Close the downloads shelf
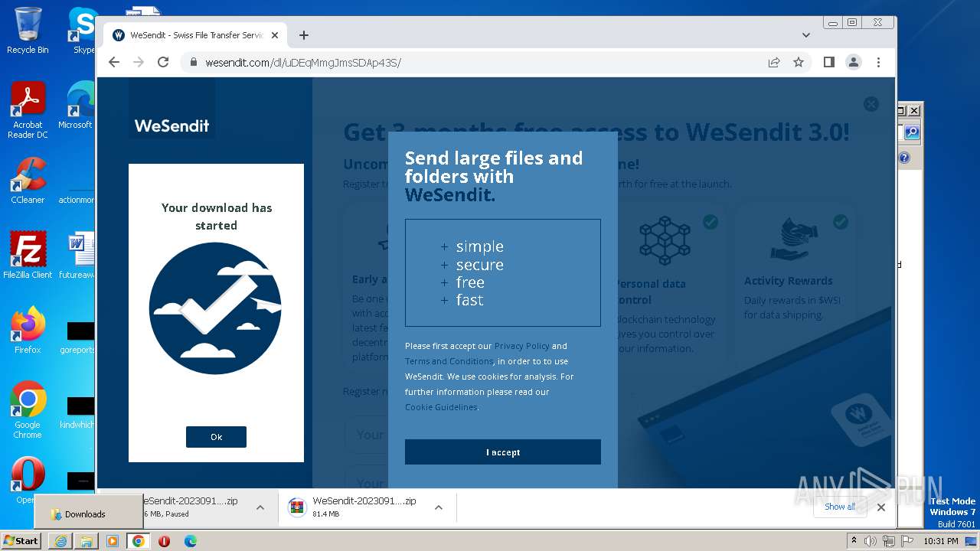This screenshot has width=980, height=551. [881, 507]
